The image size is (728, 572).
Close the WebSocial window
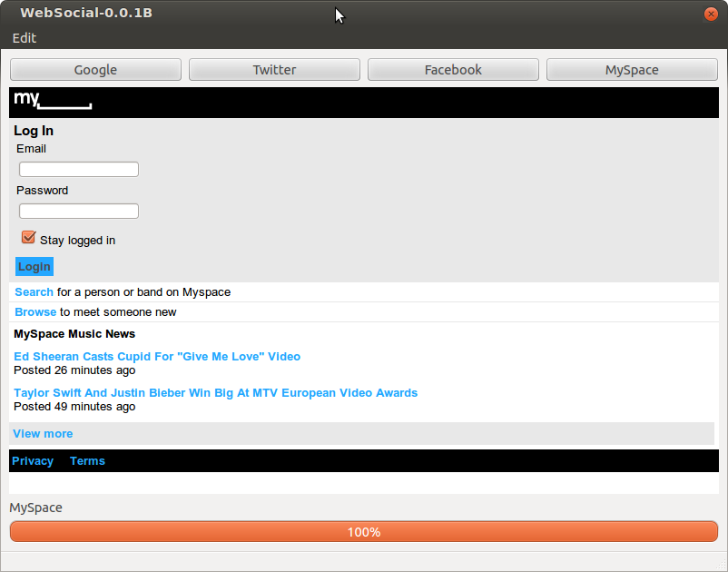tap(711, 14)
